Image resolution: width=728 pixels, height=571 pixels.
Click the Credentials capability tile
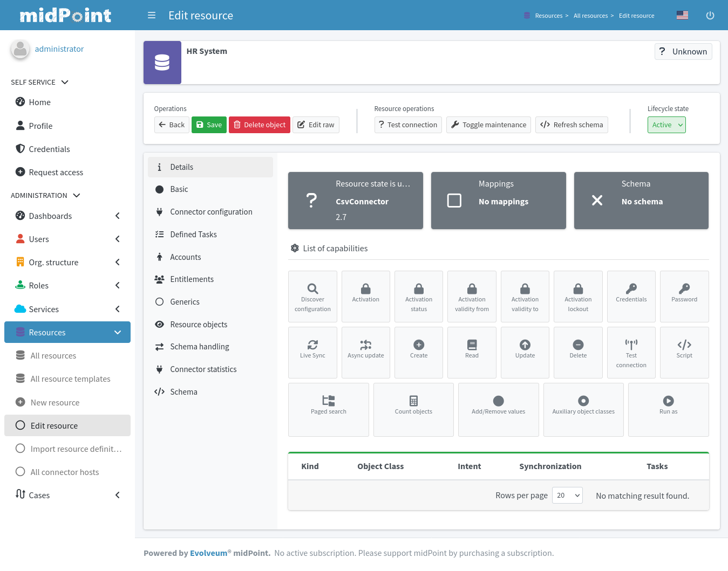631,296
